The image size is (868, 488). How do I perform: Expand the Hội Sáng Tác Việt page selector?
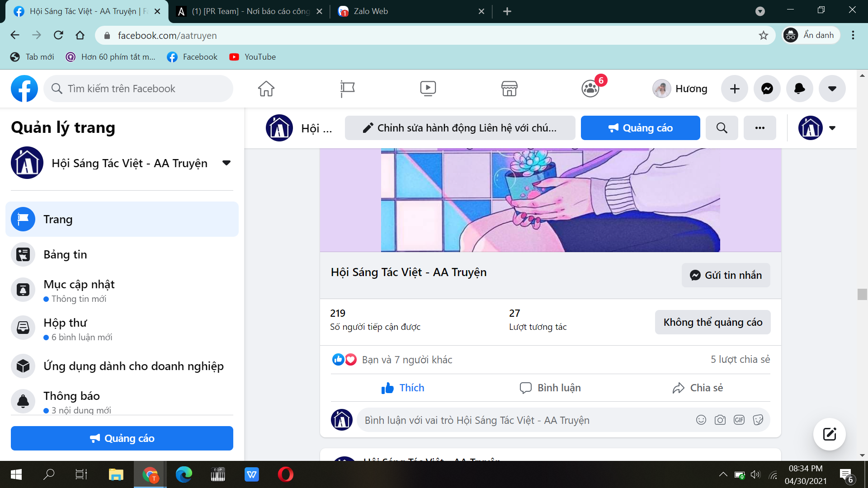click(226, 163)
